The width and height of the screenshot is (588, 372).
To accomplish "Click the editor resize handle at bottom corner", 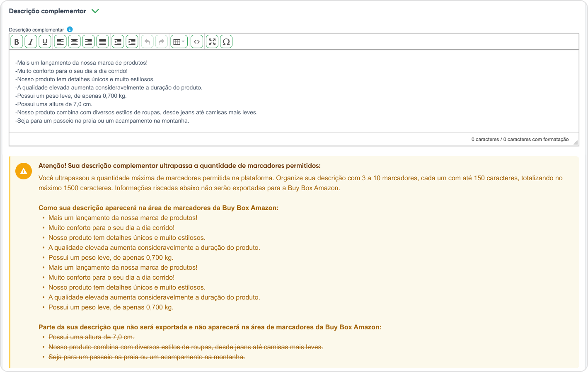I will [x=576, y=142].
